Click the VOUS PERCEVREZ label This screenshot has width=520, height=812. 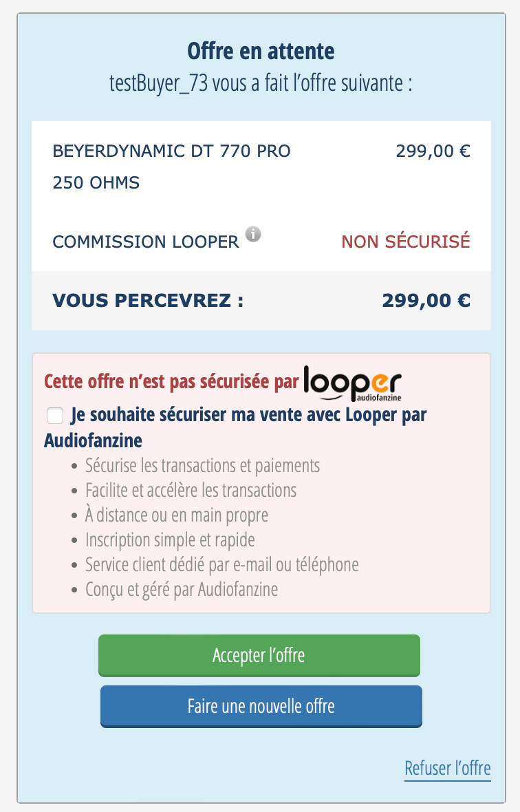(x=148, y=301)
